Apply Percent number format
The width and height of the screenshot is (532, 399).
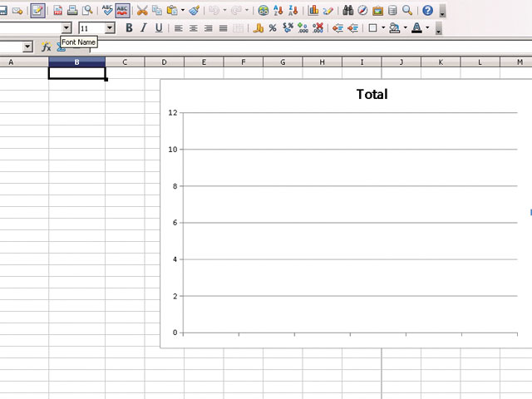tap(273, 28)
